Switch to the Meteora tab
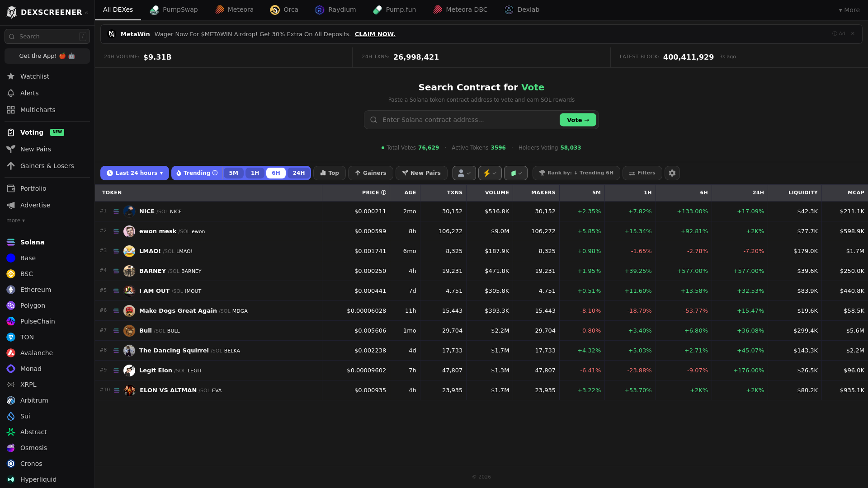Viewport: 868px width, 488px height. tap(234, 10)
